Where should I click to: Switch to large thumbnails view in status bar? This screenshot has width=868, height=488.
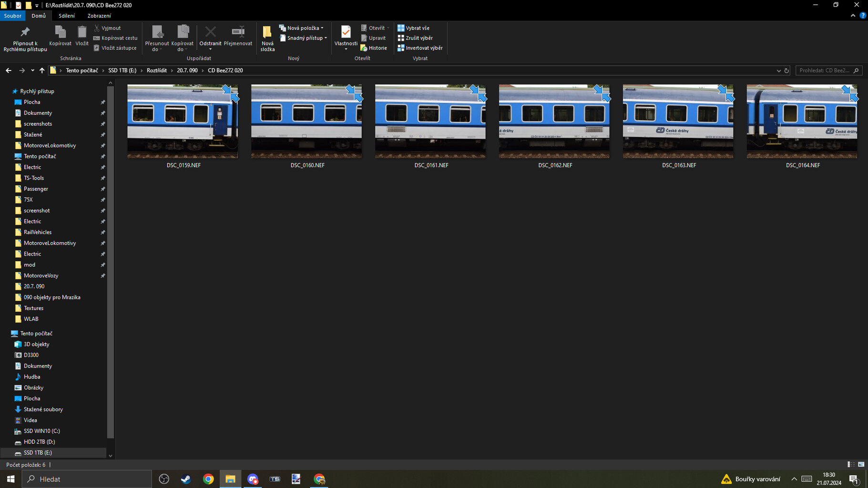(x=861, y=464)
